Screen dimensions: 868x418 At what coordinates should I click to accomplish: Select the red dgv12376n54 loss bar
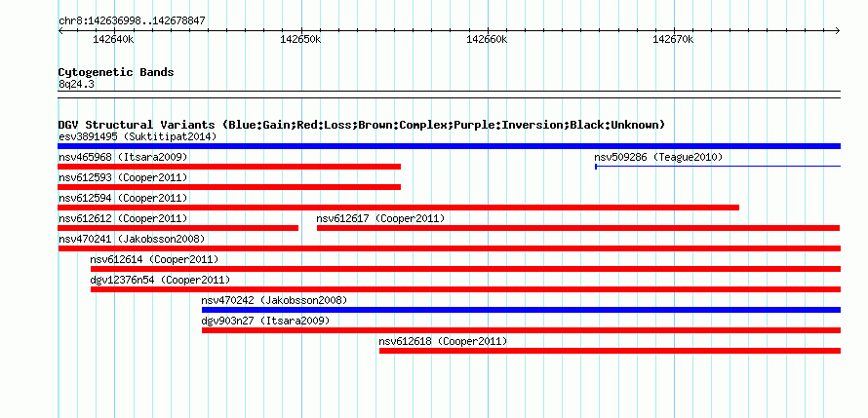465,289
